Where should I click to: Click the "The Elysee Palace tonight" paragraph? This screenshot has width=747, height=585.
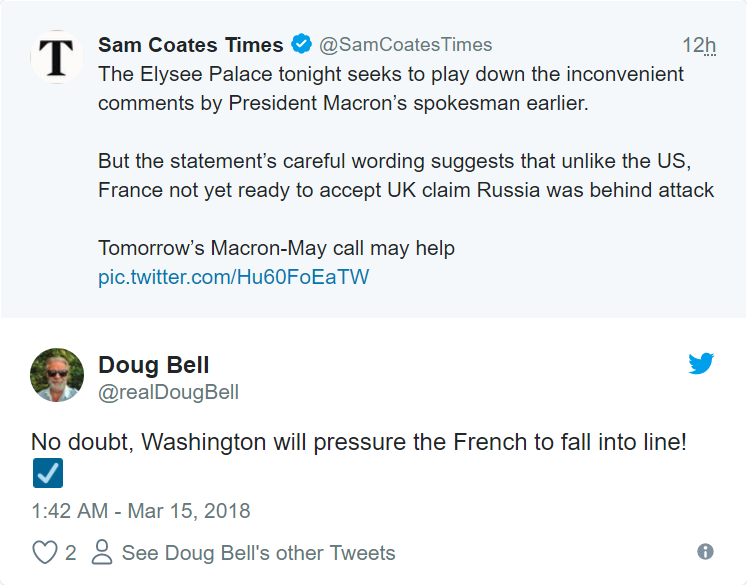click(x=390, y=87)
